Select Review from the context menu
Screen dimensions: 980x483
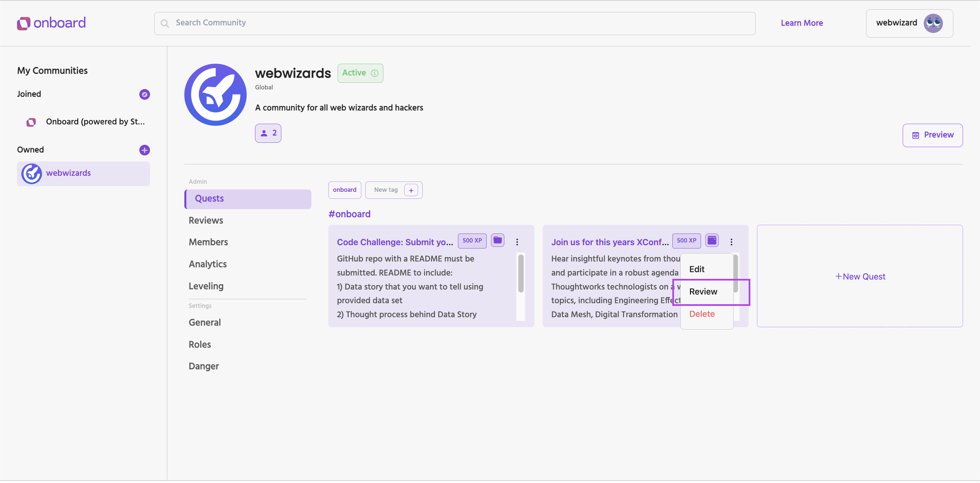click(703, 292)
